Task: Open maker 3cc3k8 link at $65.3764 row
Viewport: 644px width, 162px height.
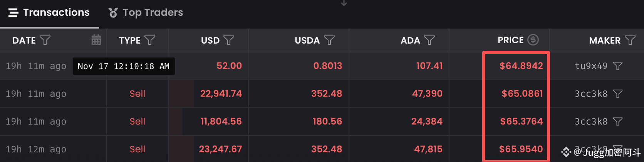Action: pos(591,121)
